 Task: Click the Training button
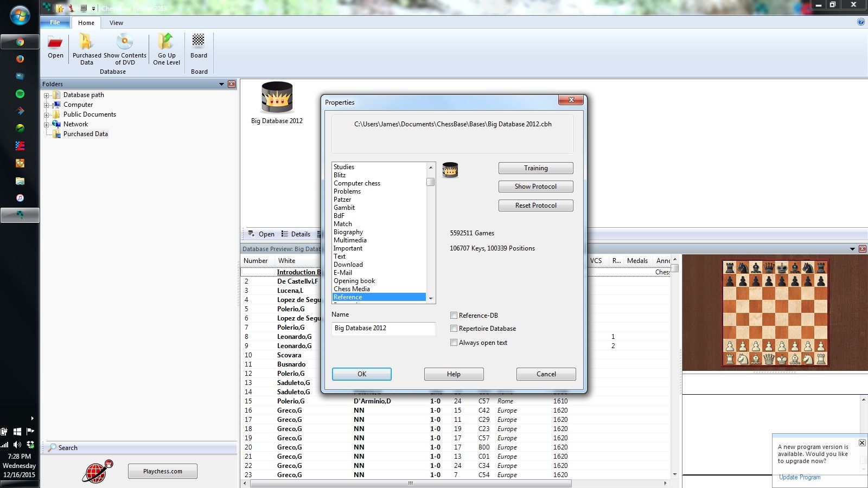[536, 168]
